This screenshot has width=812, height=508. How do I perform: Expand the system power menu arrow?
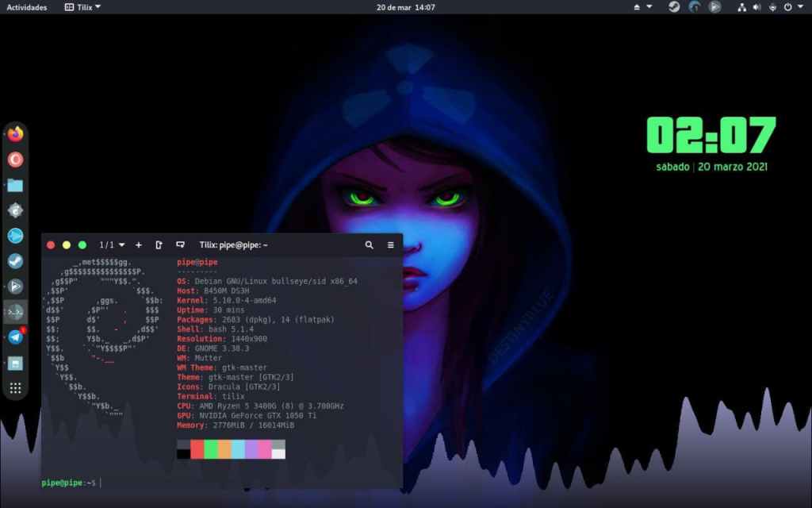click(801, 7)
